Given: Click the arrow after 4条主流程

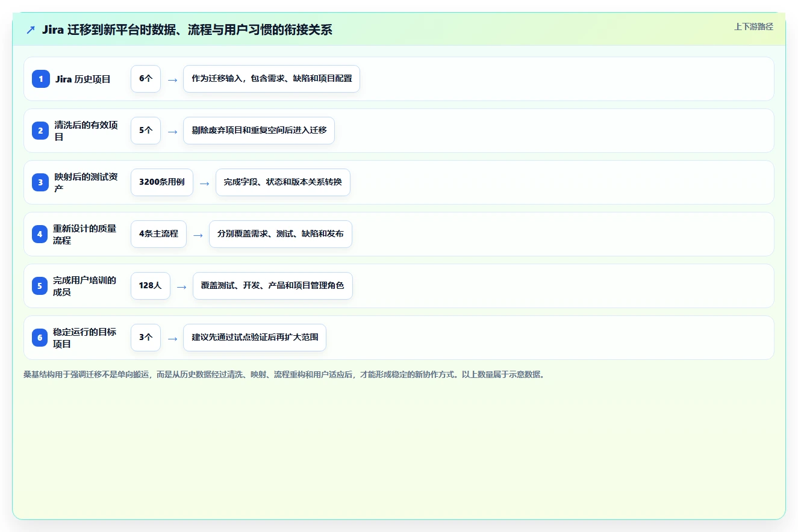Looking at the screenshot, I should tap(198, 235).
